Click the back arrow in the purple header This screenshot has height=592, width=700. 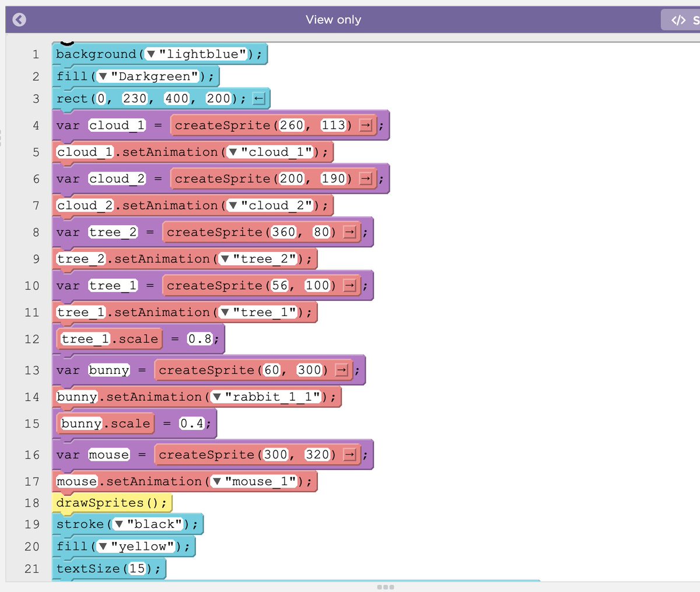pyautogui.click(x=19, y=20)
